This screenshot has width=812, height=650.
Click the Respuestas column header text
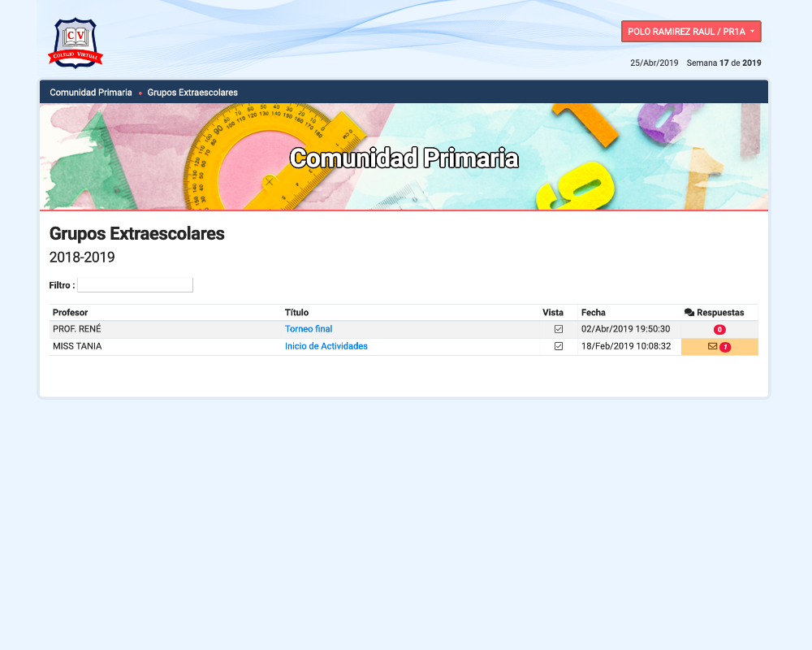pyautogui.click(x=719, y=312)
